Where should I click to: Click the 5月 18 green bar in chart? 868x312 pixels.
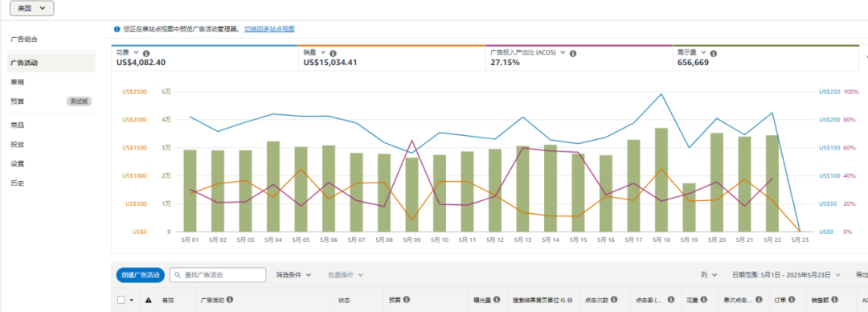(x=661, y=180)
